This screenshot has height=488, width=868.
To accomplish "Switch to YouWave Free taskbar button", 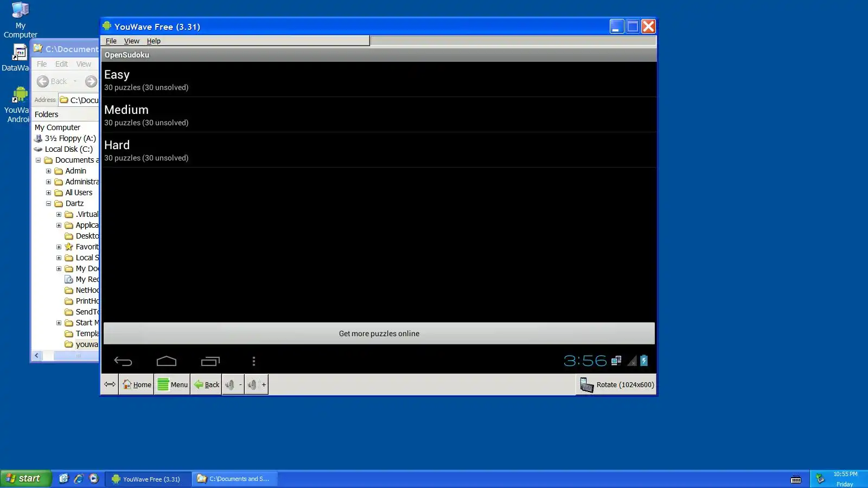I will (148, 479).
